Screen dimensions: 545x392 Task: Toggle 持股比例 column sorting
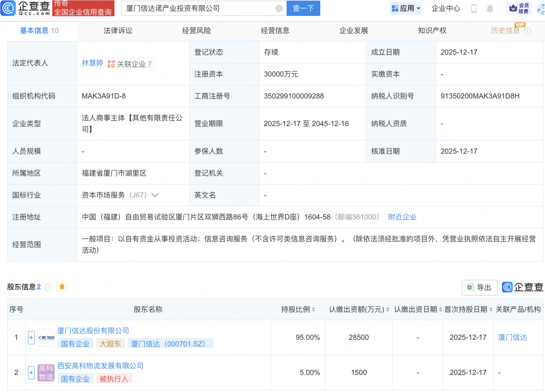pos(314,309)
